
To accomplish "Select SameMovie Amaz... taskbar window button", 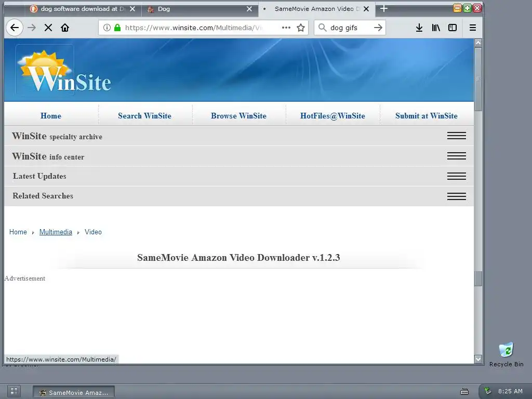I will [x=74, y=392].
